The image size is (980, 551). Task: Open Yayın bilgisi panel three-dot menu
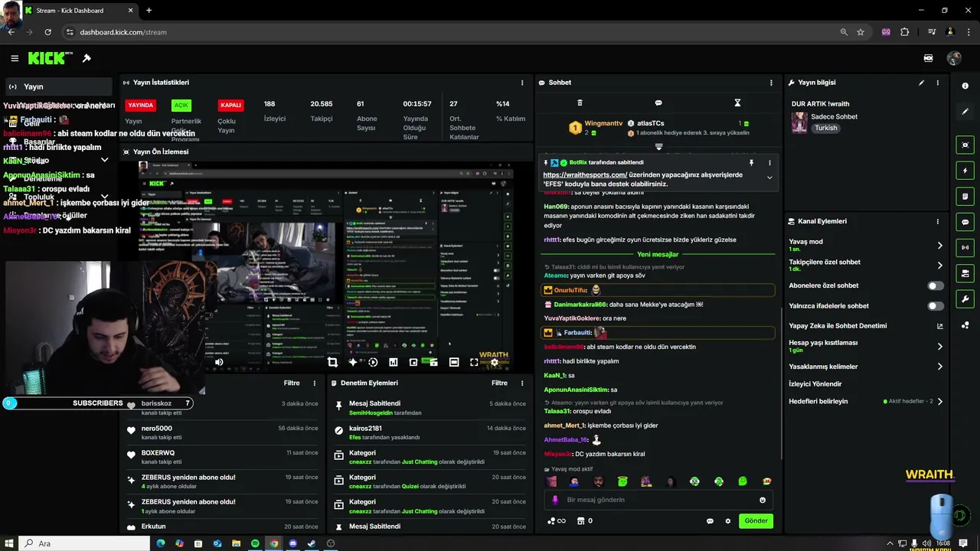938,83
